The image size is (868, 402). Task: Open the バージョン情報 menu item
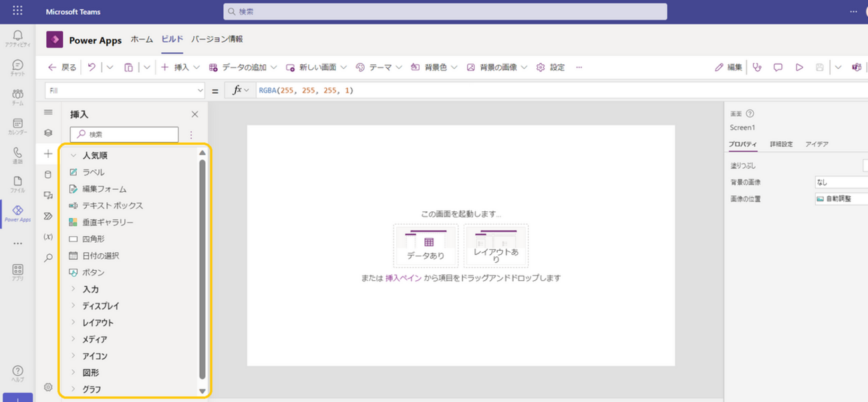[217, 39]
